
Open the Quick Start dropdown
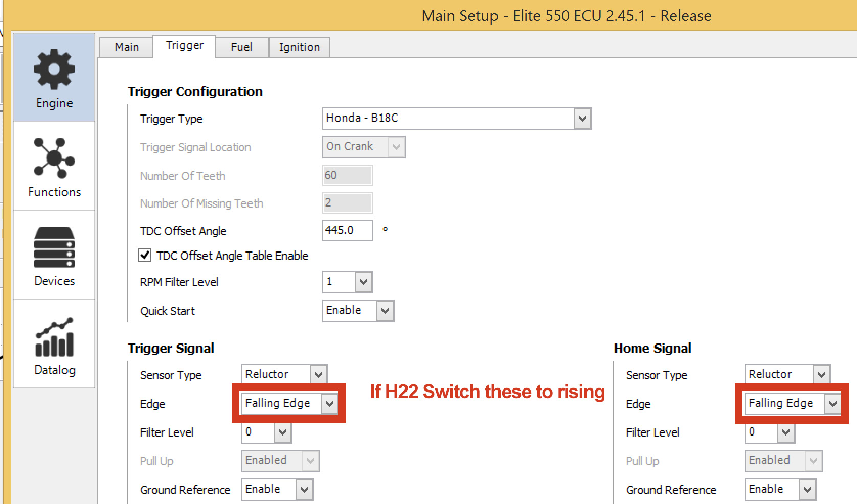pos(385,311)
